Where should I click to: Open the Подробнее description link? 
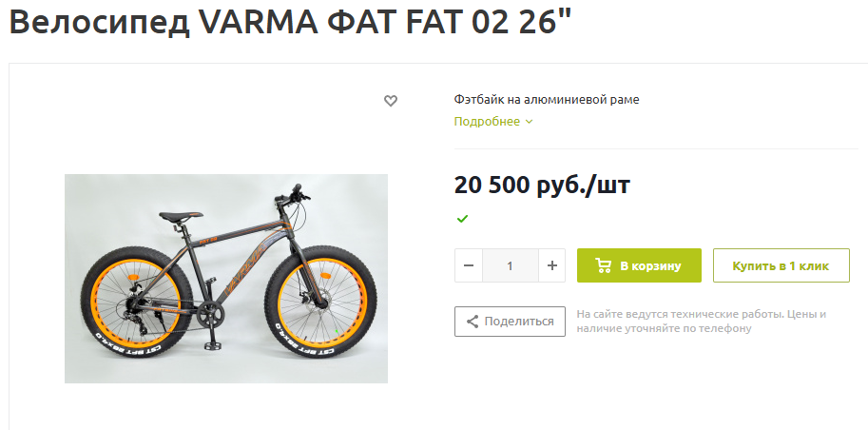coord(487,122)
